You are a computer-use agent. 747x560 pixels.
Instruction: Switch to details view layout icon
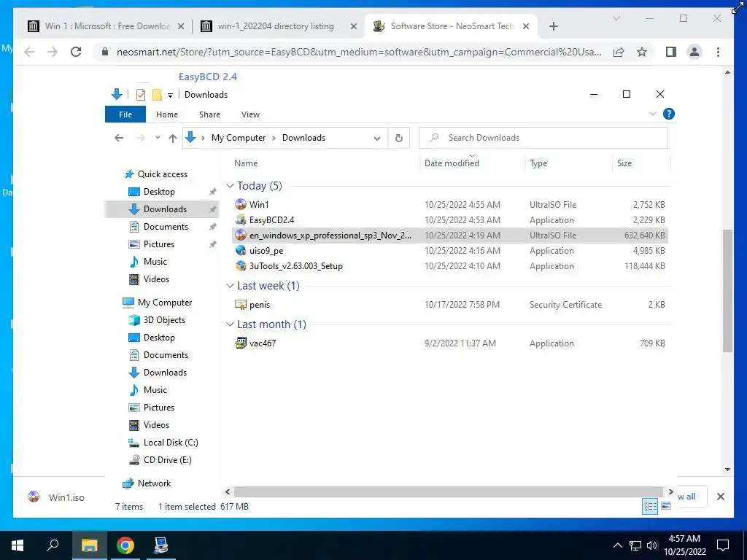pos(650,506)
